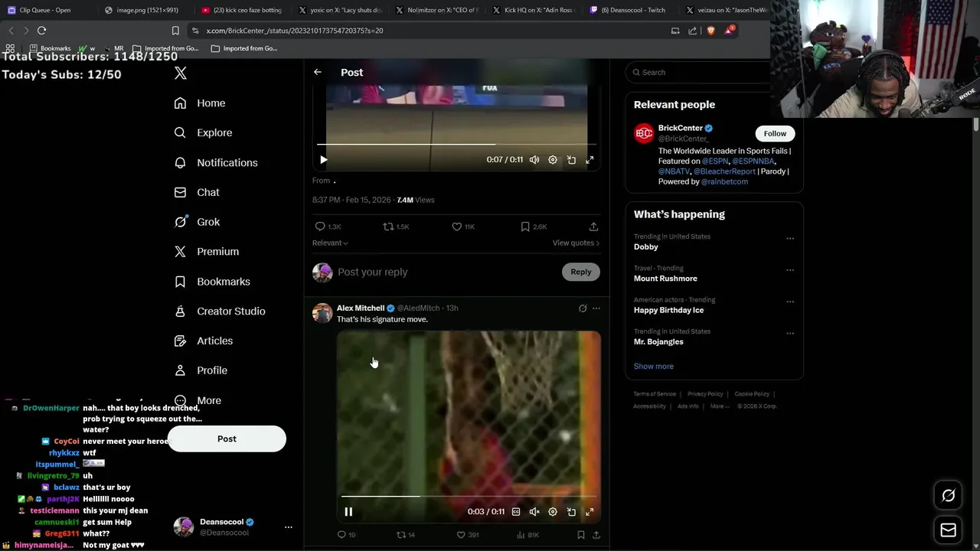This screenshot has height=551, width=980.
Task: Repost the post with 1.5K reposts
Action: [397, 227]
